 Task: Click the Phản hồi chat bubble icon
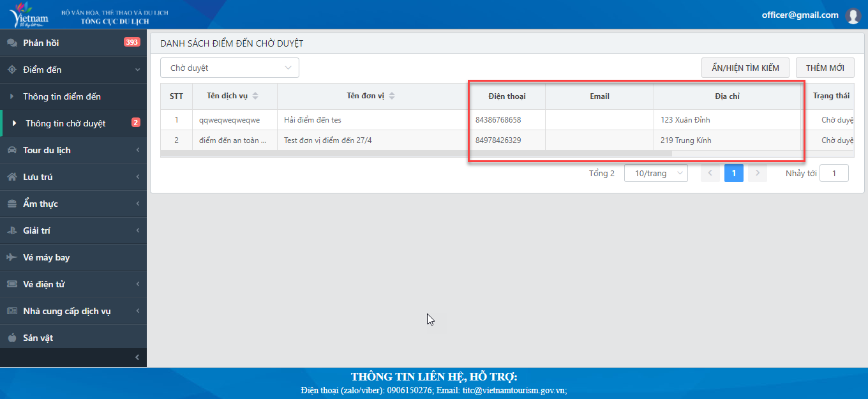11,43
